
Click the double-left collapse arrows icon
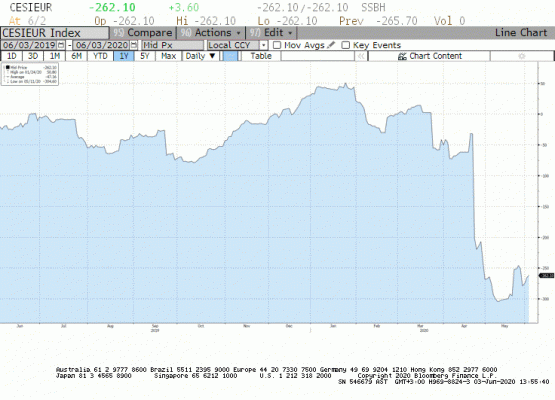[x=361, y=56]
